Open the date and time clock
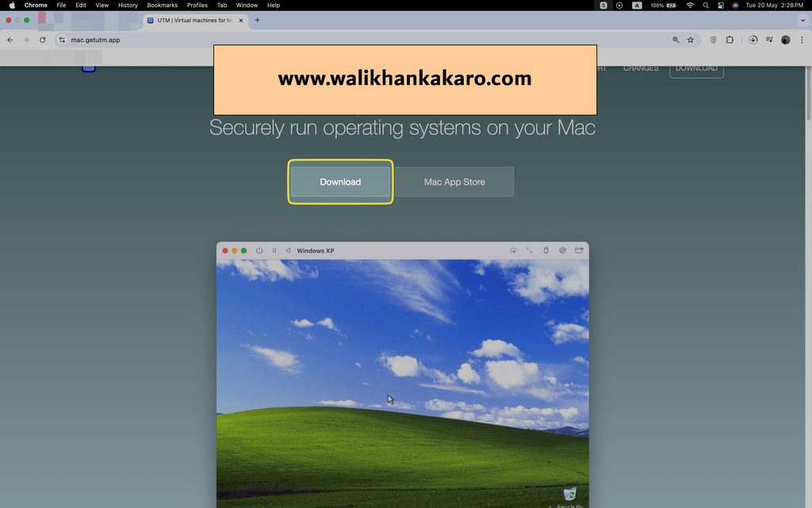The height and width of the screenshot is (508, 812). click(x=774, y=6)
